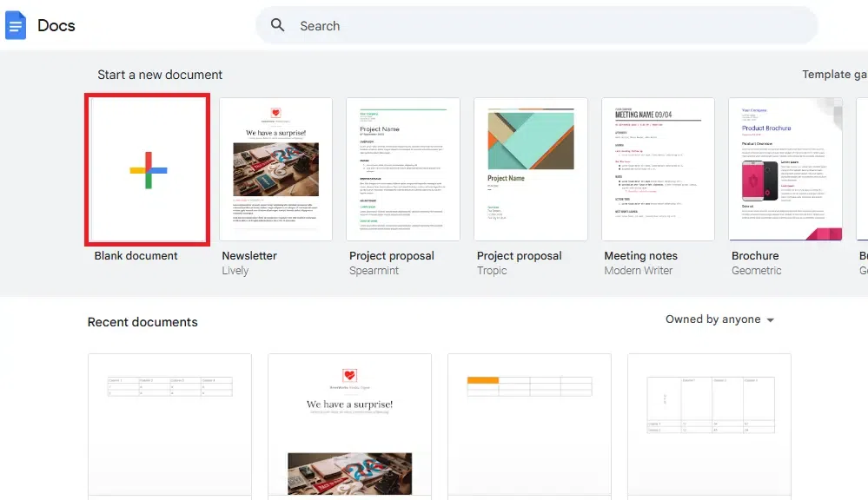Click the 'Start a new document' heading
868x500 pixels.
tap(160, 75)
